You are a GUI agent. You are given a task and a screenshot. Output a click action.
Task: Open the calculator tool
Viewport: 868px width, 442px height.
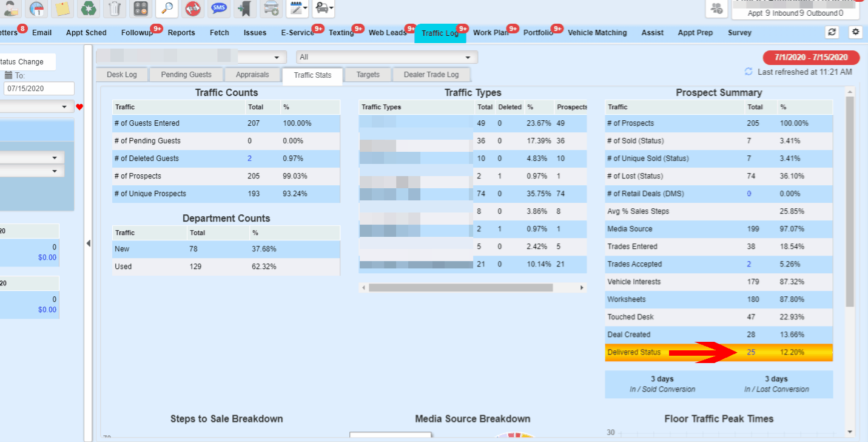pos(141,8)
